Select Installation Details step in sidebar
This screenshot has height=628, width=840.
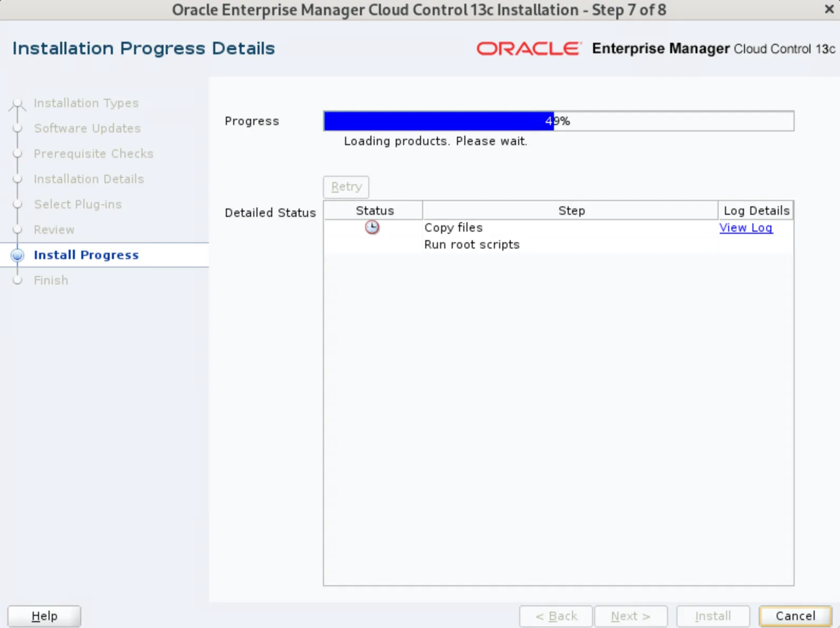[x=89, y=179]
